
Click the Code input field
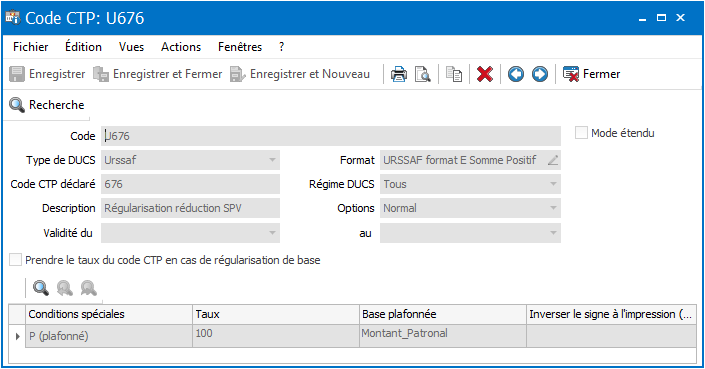[331, 136]
